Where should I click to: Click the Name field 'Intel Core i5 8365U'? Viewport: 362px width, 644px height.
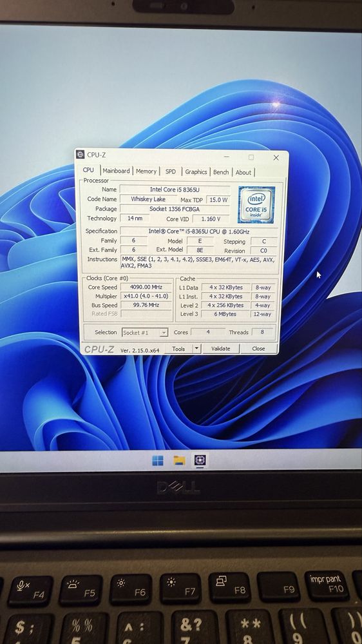(x=175, y=190)
